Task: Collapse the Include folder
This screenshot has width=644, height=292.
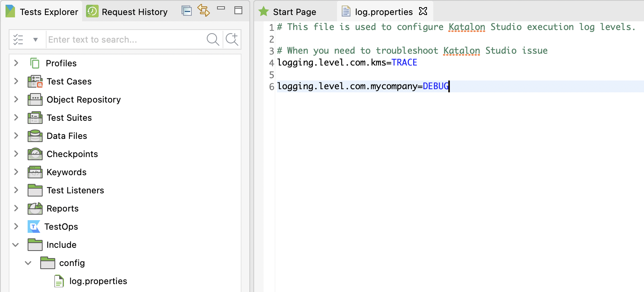Action: 16,245
